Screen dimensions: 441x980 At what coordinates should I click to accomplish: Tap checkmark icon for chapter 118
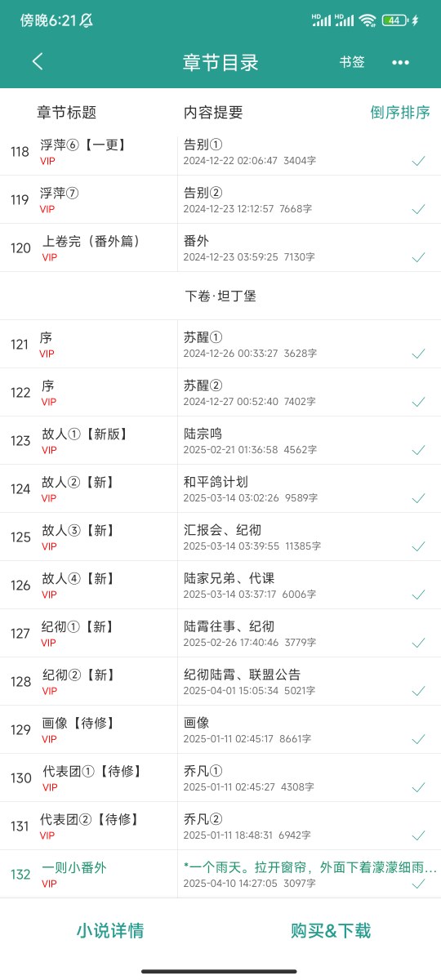tap(418, 161)
